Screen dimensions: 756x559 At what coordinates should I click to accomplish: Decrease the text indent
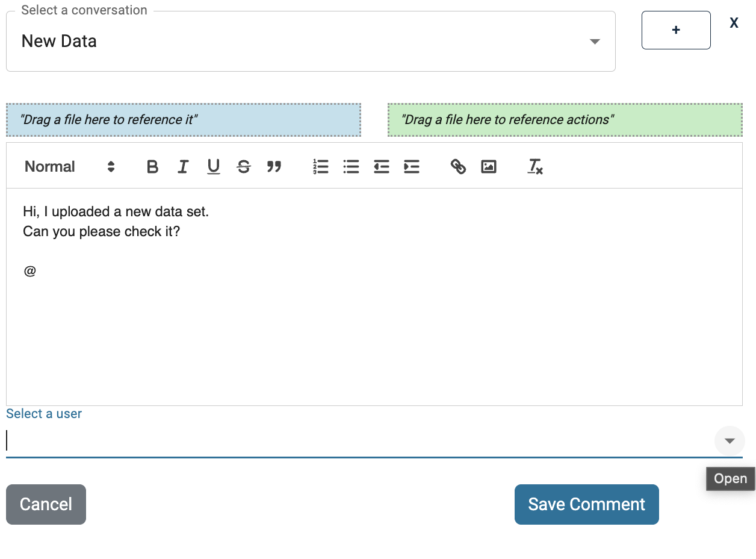(x=381, y=167)
